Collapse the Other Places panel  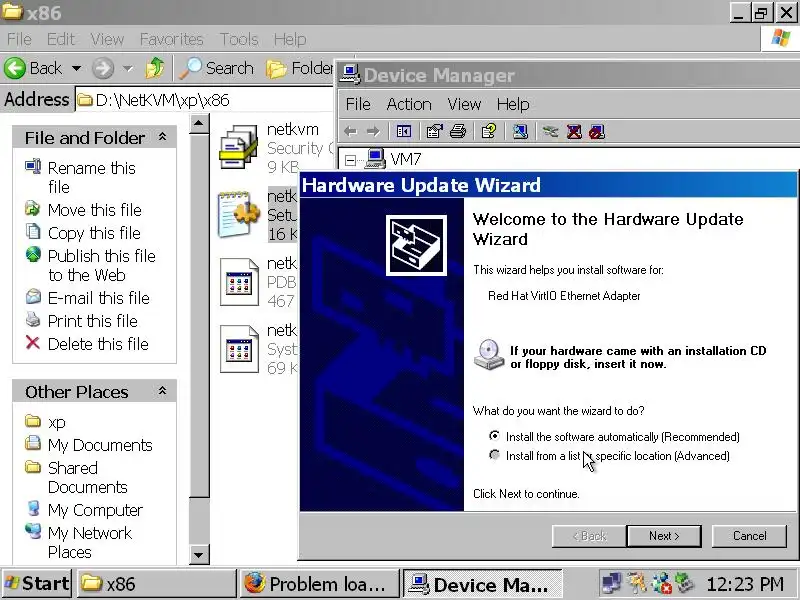pos(163,391)
